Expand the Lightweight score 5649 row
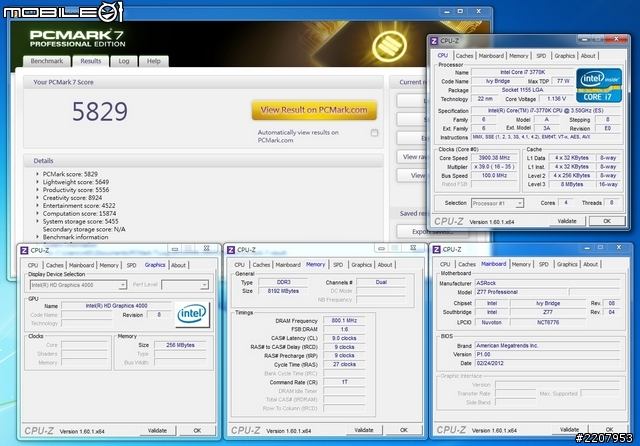The height and width of the screenshot is (446, 640). coord(38,182)
